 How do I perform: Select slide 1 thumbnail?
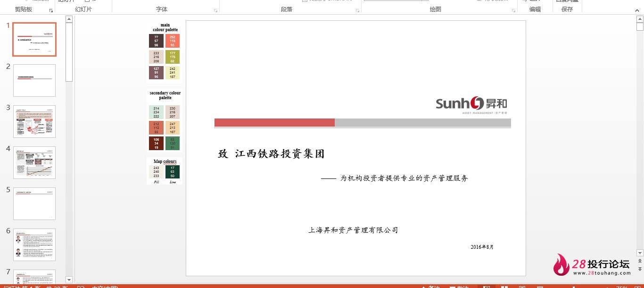pos(34,39)
